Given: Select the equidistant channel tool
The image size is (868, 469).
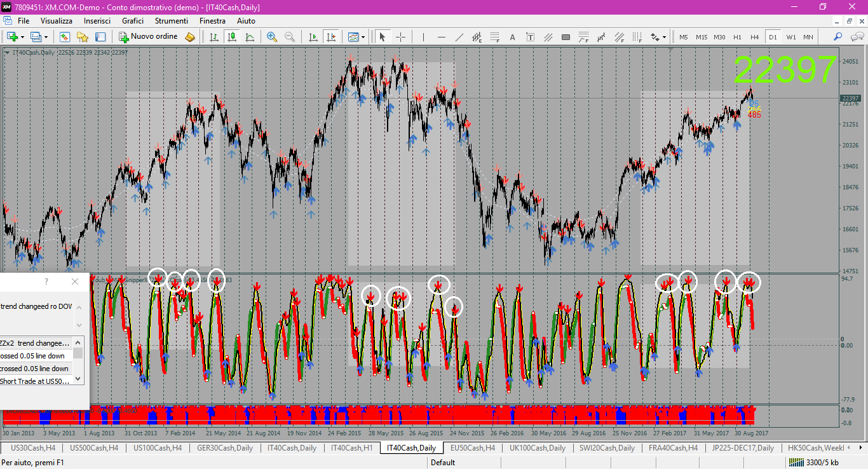Looking at the screenshot, I should 477,37.
